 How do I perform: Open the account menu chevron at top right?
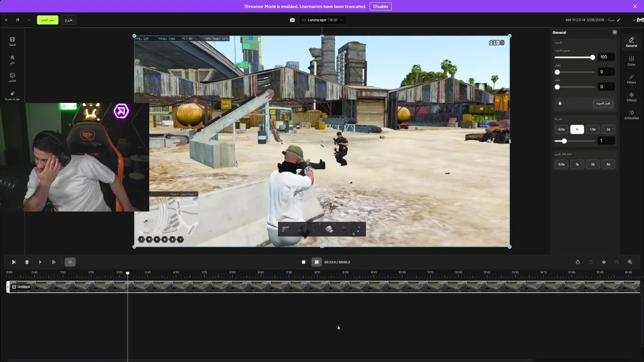pyautogui.click(x=634, y=20)
